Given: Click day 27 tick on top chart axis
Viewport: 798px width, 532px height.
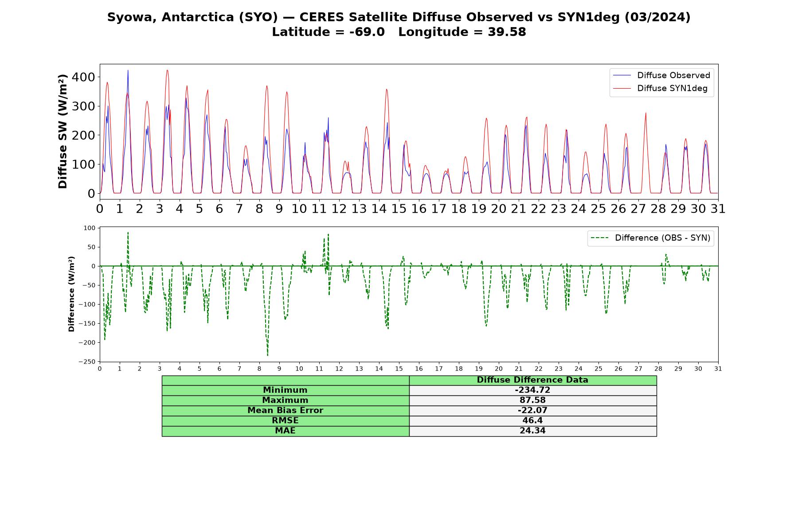Looking at the screenshot, I should pos(638,209).
